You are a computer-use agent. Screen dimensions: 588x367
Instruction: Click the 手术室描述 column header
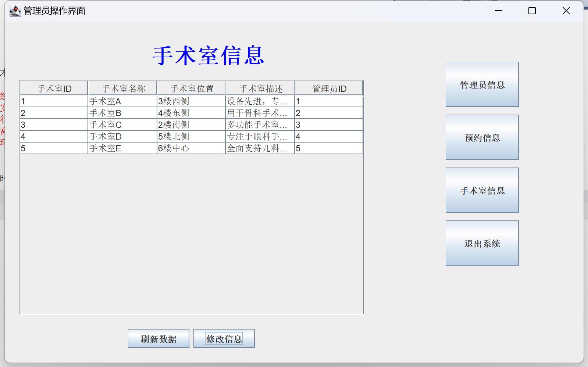(260, 89)
